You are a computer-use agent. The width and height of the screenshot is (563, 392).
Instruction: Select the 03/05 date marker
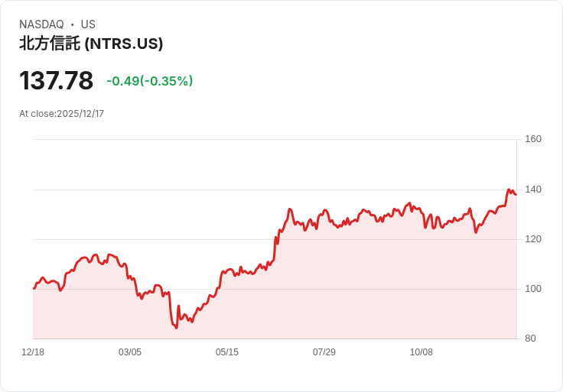pyautogui.click(x=130, y=352)
